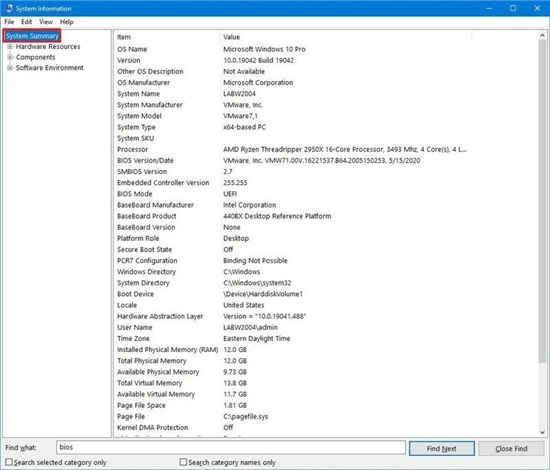Select the Locale row
Viewport: 550px width, 470px height.
(x=326, y=305)
